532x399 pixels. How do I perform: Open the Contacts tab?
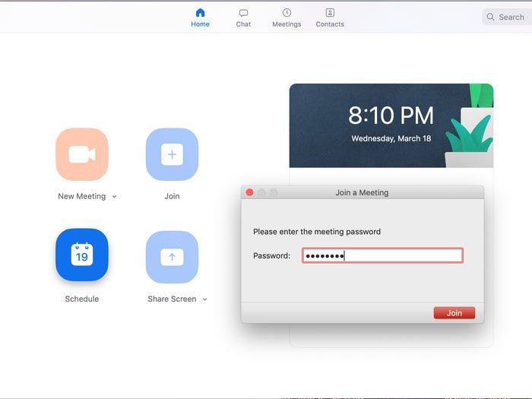[x=330, y=18]
